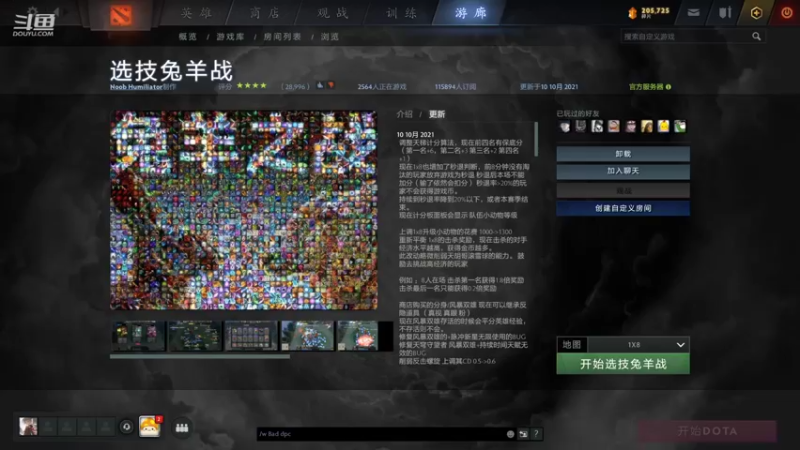Select the 游廊 arcade tab
Image resolution: width=800 pixels, height=450 pixels.
(470, 13)
